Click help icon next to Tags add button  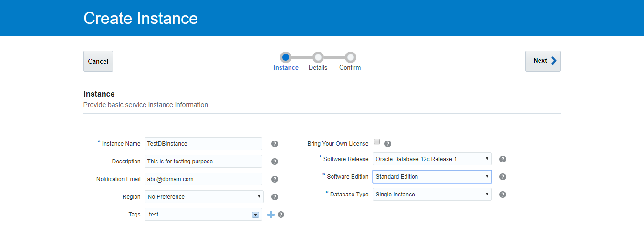tap(281, 215)
